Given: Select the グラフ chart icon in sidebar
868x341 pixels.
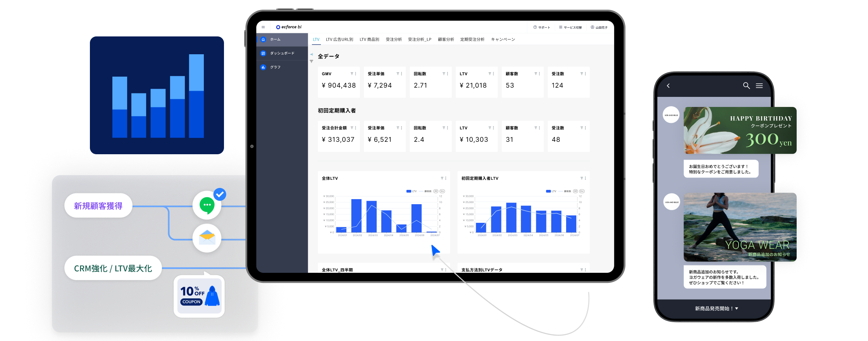Looking at the screenshot, I should (263, 67).
